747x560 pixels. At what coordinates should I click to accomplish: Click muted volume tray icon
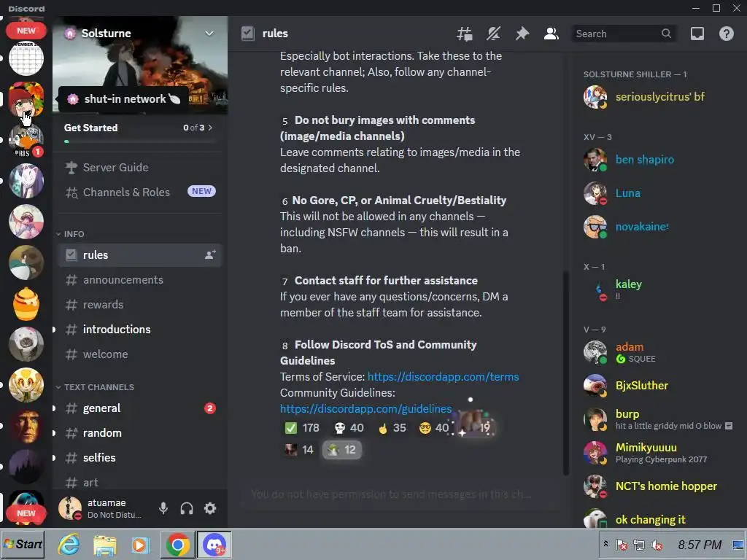[x=657, y=545]
